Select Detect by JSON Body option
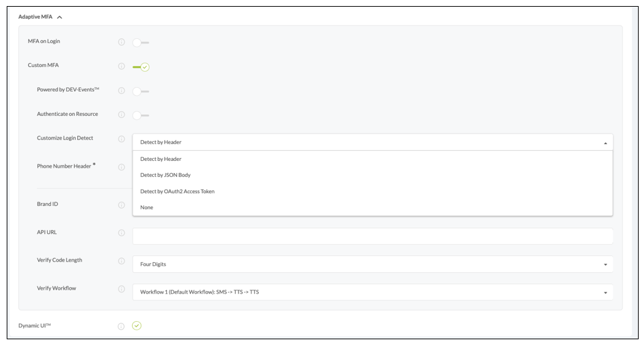Image resolution: width=644 pixels, height=350 pixels. tap(166, 175)
